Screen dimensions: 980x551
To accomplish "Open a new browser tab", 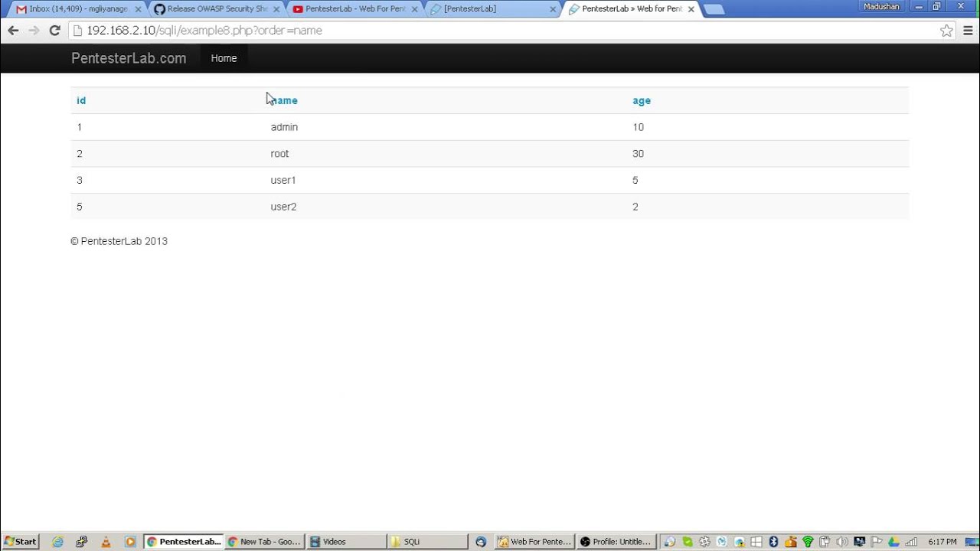I will coord(714,9).
